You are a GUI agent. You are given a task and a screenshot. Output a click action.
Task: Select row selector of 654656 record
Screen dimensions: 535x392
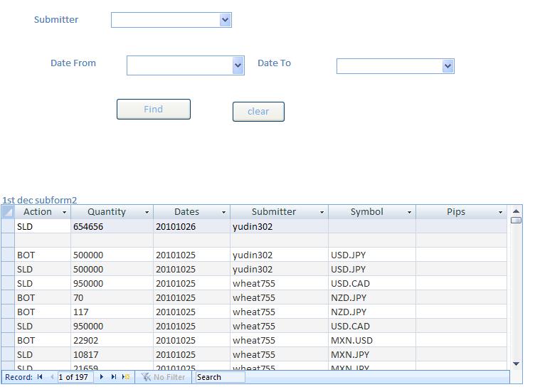[8, 226]
